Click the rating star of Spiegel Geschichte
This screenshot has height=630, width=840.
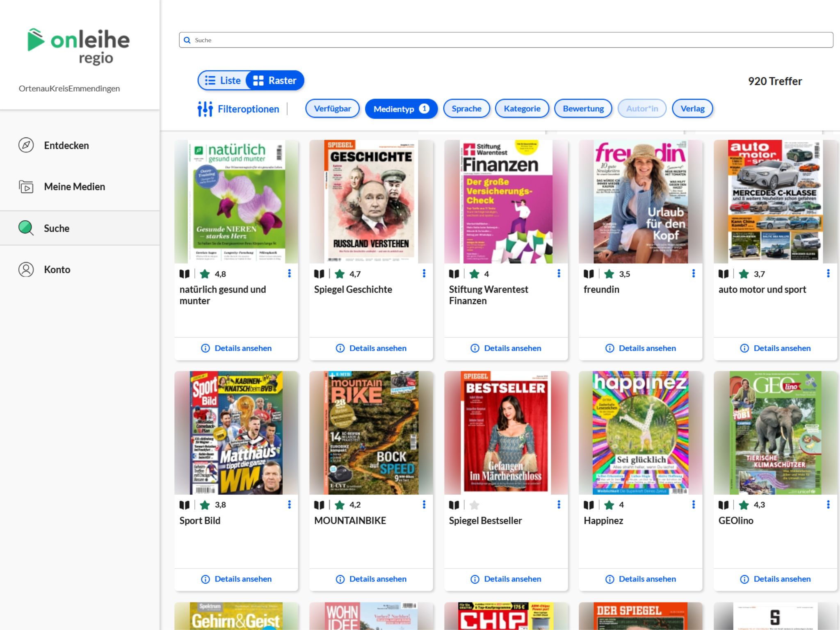click(340, 274)
